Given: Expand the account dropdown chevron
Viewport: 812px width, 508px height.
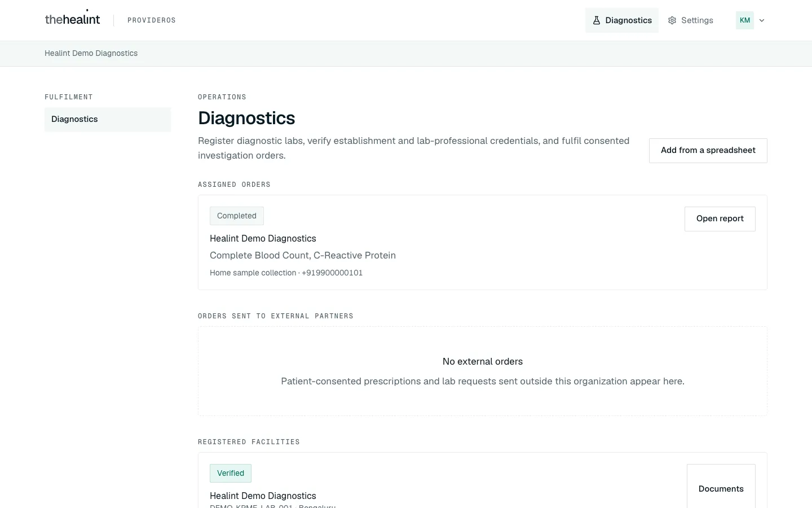Looking at the screenshot, I should 762,20.
